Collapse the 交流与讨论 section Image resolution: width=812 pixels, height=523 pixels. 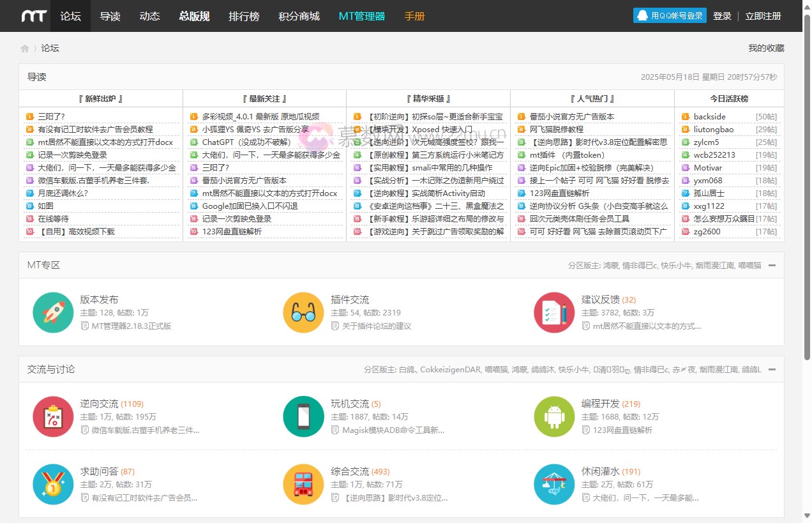[772, 369]
